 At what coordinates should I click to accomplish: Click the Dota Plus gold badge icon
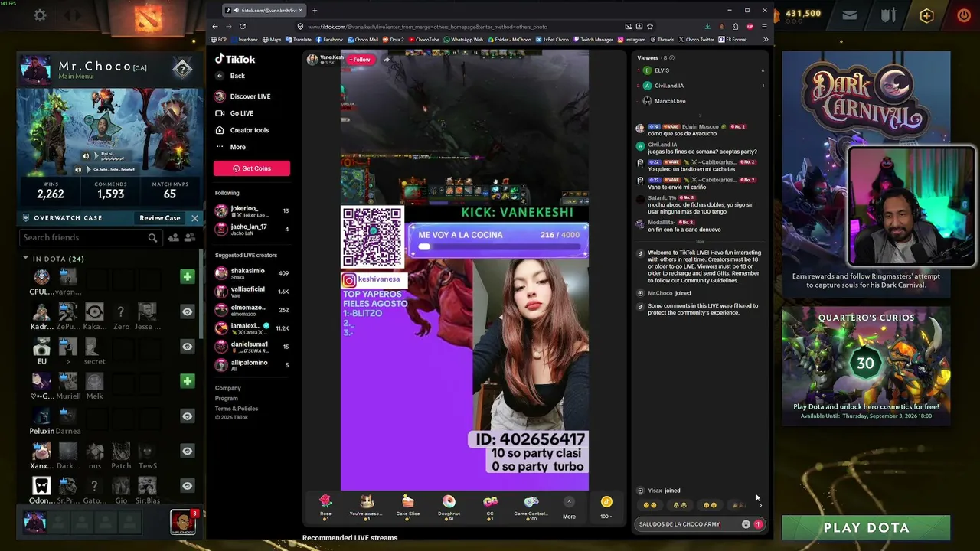pyautogui.click(x=926, y=15)
